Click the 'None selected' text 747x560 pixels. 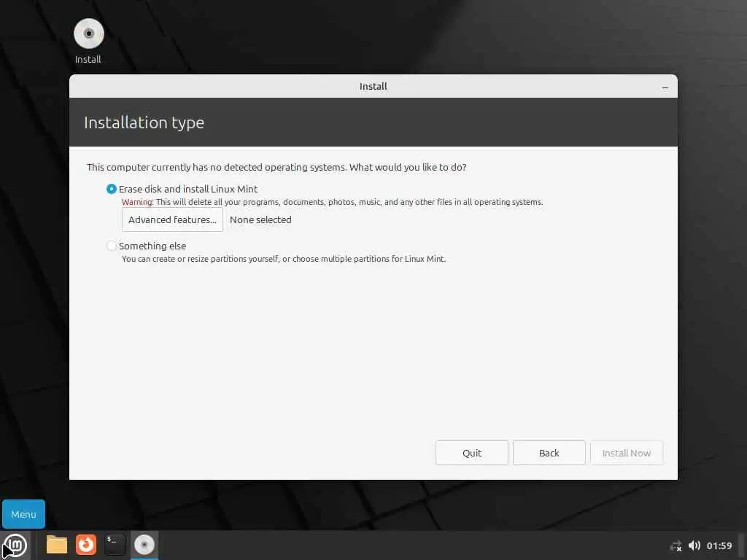tap(260, 219)
